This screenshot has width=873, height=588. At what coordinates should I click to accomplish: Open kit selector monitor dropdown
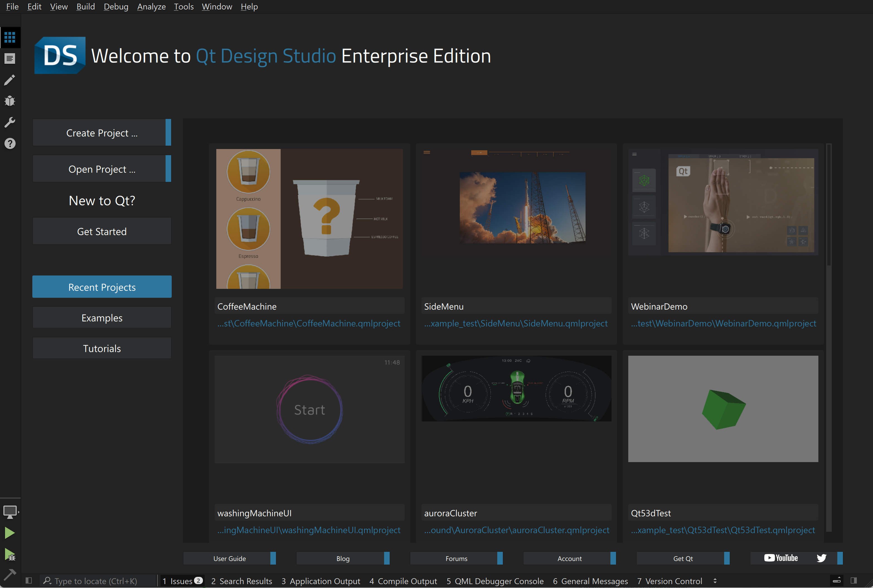10,512
